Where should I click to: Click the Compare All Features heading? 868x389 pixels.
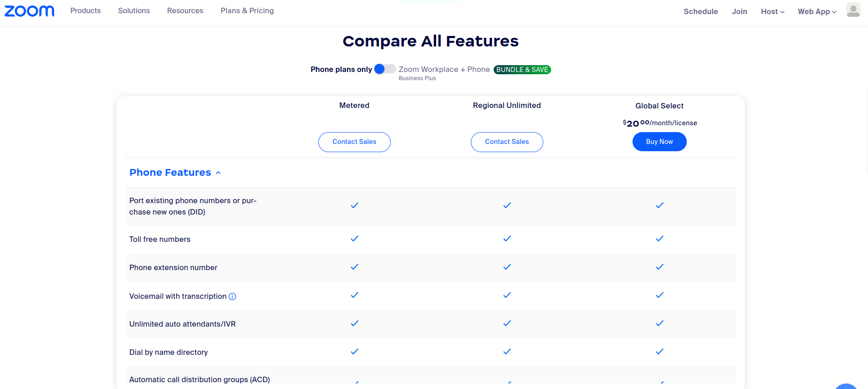(430, 41)
